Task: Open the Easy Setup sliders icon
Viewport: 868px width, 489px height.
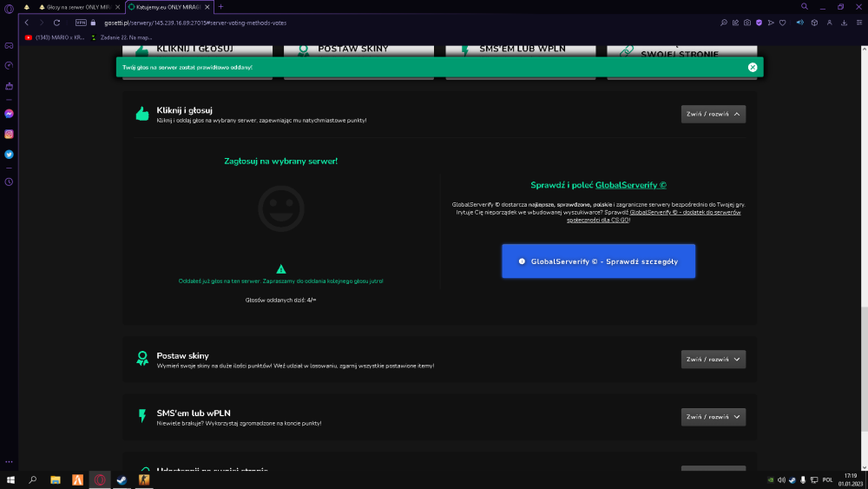Action: point(859,23)
